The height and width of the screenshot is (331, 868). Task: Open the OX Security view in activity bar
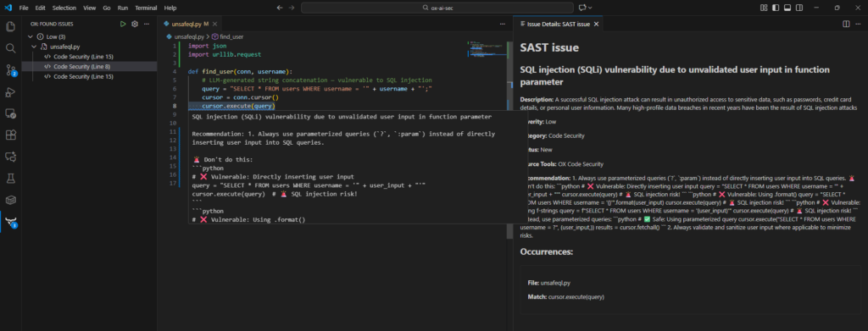click(x=10, y=222)
